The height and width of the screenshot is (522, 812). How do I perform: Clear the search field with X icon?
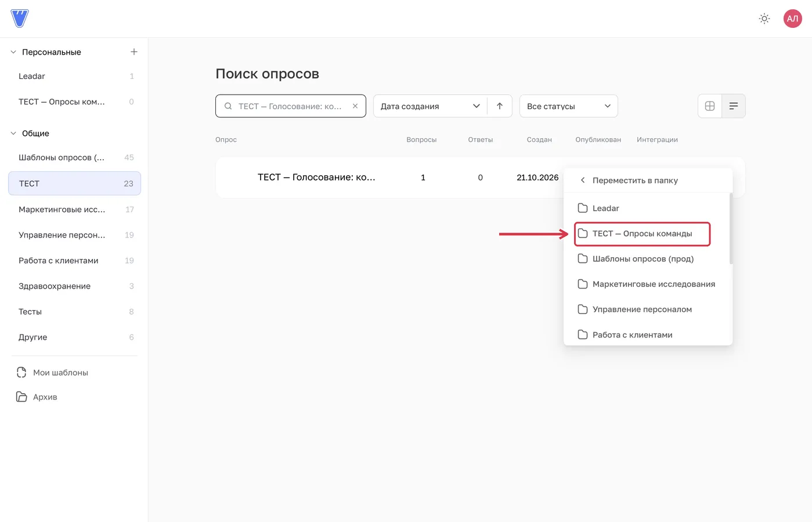(x=355, y=106)
